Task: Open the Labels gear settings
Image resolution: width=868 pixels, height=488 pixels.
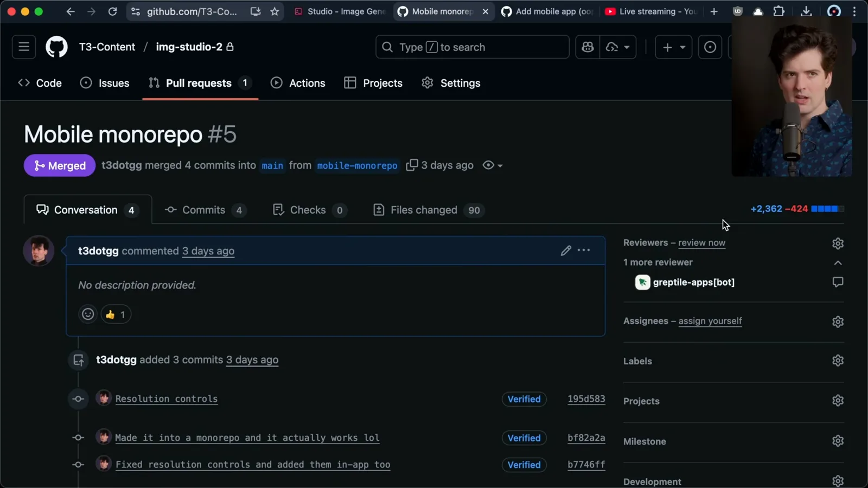Action: (838, 361)
